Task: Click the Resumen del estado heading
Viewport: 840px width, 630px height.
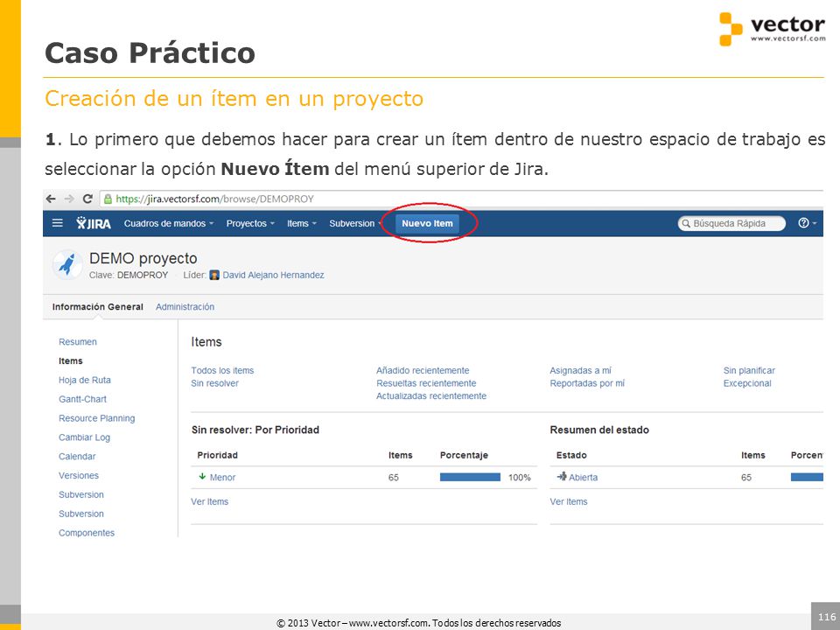Action: point(599,430)
